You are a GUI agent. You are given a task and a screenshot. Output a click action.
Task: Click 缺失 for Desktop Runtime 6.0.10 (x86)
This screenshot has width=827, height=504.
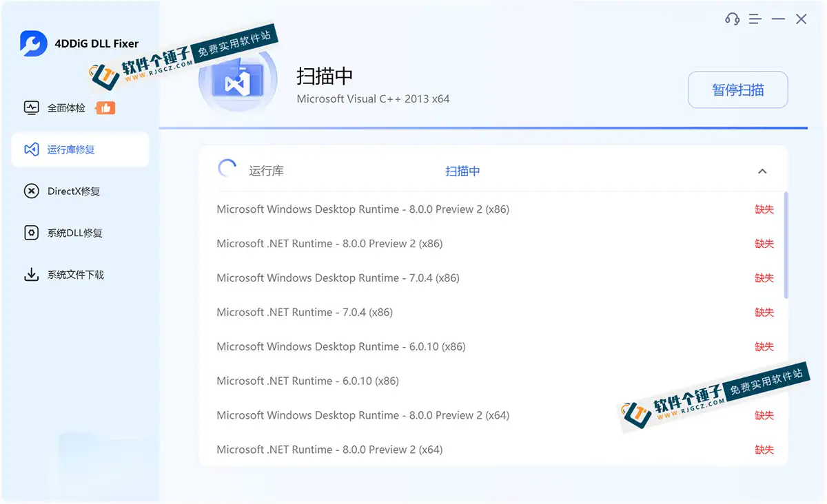764,347
